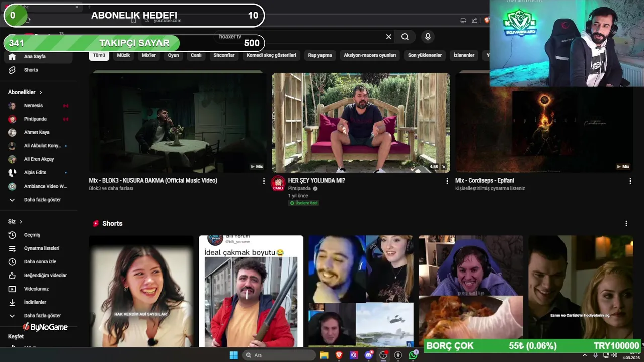Click Pintipanda channel name under video
The width and height of the screenshot is (644, 362).
(299, 189)
